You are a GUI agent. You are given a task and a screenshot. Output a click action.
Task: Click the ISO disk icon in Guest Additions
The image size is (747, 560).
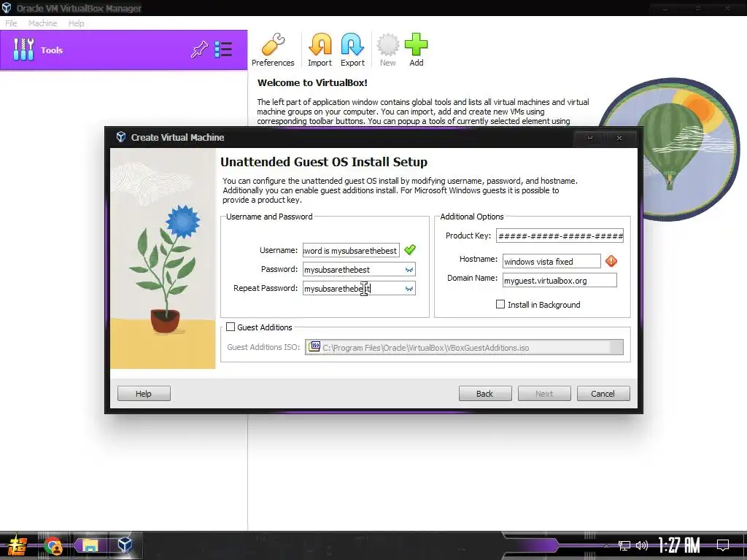point(314,346)
